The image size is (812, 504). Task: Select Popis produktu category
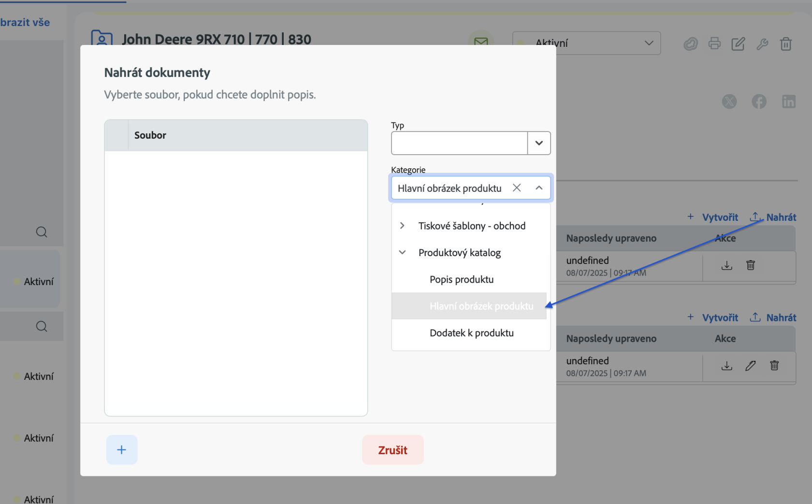tap(462, 279)
